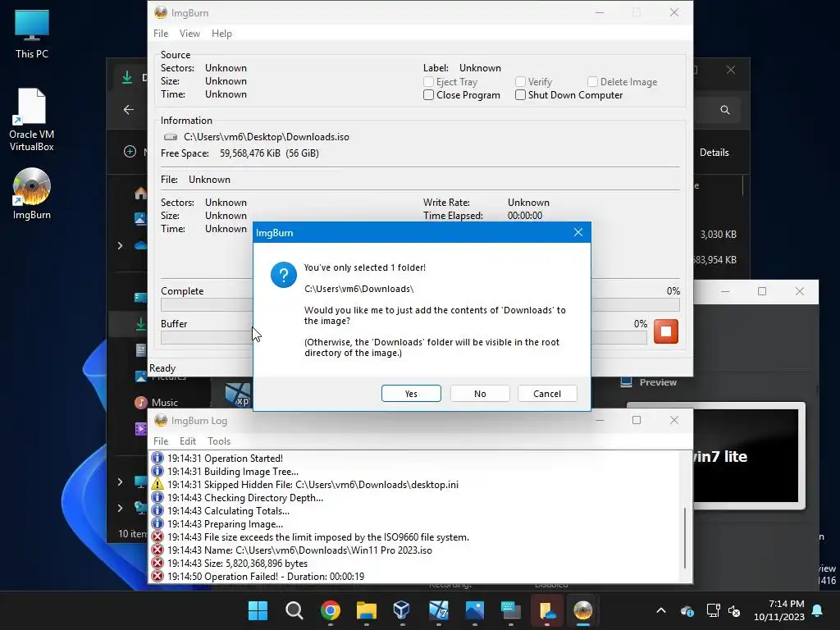Image resolution: width=840 pixels, height=630 pixels.
Task: Open taskbar Search
Action: pos(294,610)
